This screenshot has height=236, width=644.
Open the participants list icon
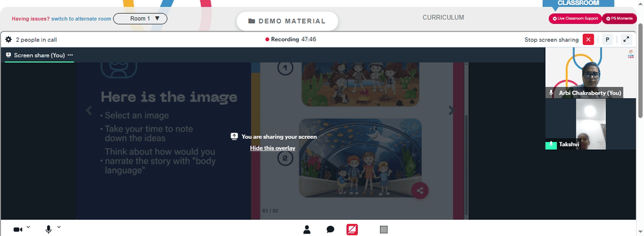click(x=307, y=230)
